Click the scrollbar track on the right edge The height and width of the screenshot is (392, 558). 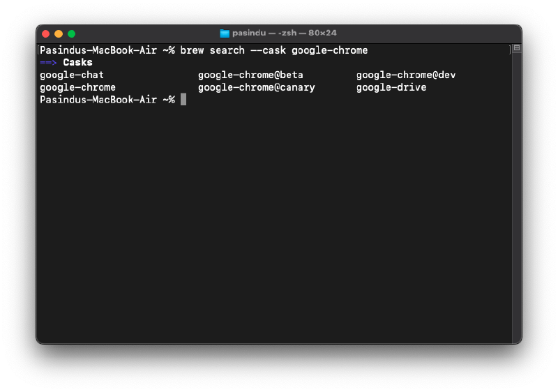(516, 209)
